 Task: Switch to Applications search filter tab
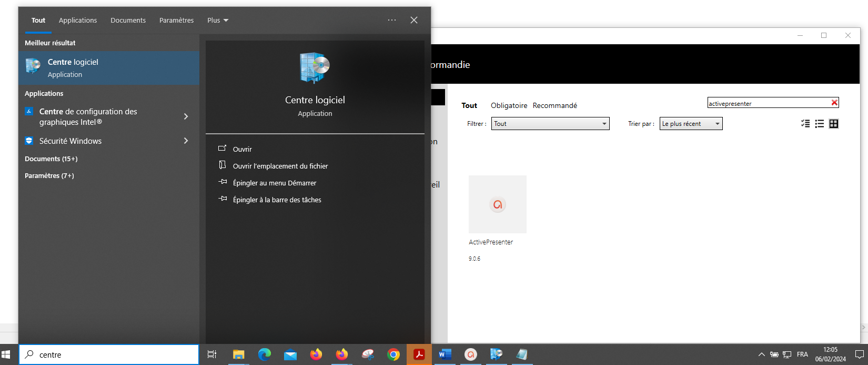tap(78, 21)
